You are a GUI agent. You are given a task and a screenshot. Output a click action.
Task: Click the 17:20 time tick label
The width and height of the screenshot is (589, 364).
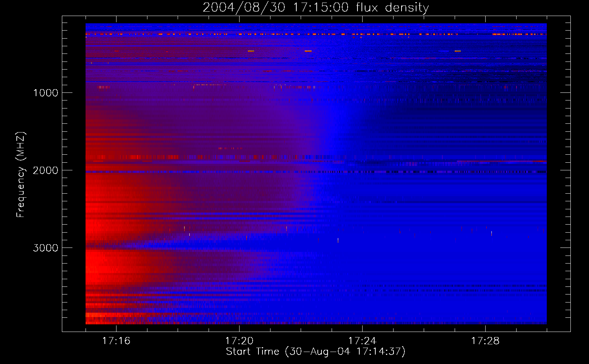coord(239,341)
